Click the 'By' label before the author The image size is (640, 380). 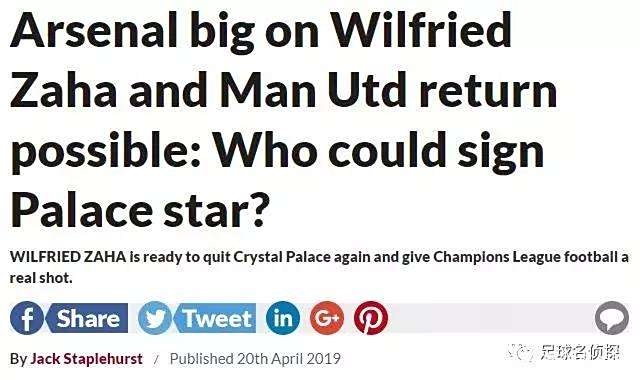pyautogui.click(x=18, y=359)
